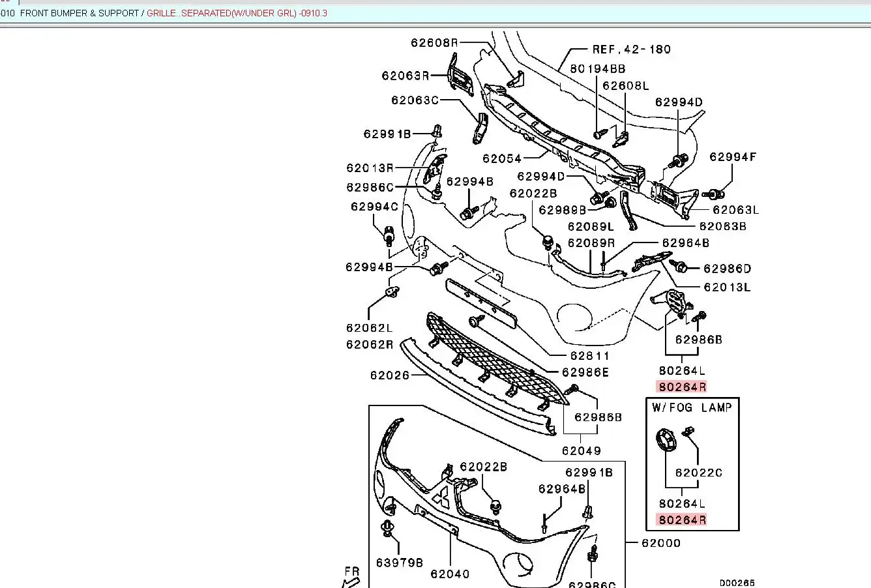Click highlighted 80264R inside W/FOG LAMP box
871x588 pixels.
[682, 520]
